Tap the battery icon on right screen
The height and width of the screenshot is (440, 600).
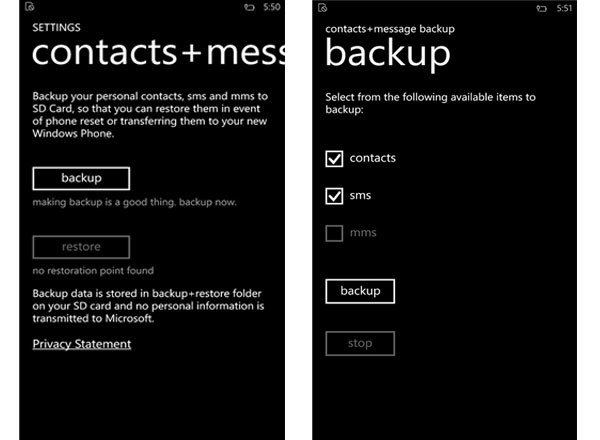tap(541, 8)
